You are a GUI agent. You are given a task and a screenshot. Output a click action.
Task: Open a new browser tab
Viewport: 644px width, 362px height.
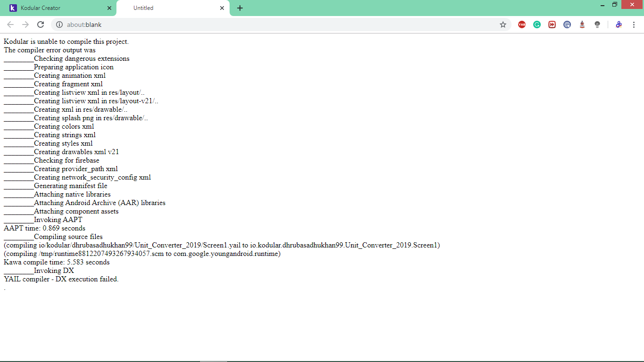click(240, 8)
